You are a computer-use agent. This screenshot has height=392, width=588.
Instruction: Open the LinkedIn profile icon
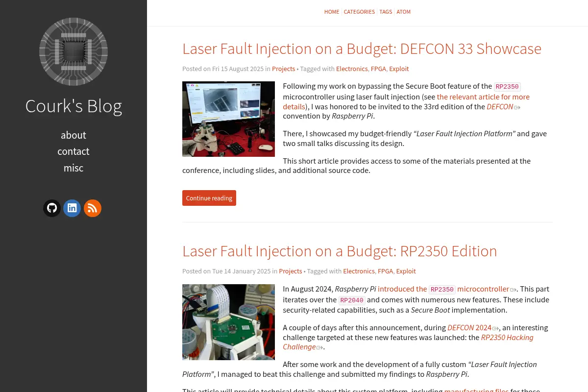coord(72,208)
